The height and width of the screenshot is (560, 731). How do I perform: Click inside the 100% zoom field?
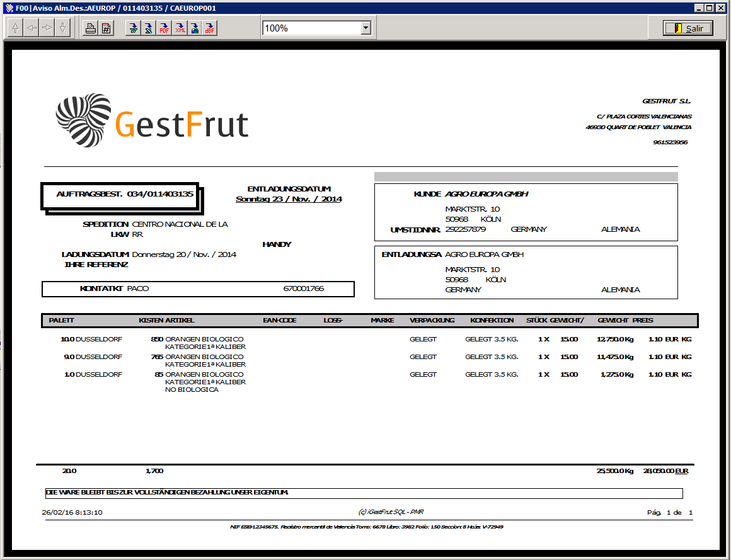(x=310, y=28)
